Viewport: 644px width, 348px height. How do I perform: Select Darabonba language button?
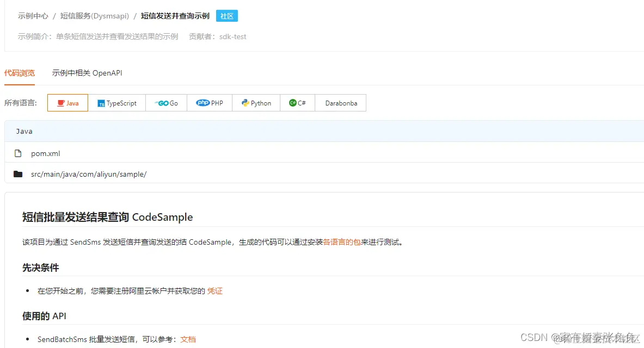point(341,103)
